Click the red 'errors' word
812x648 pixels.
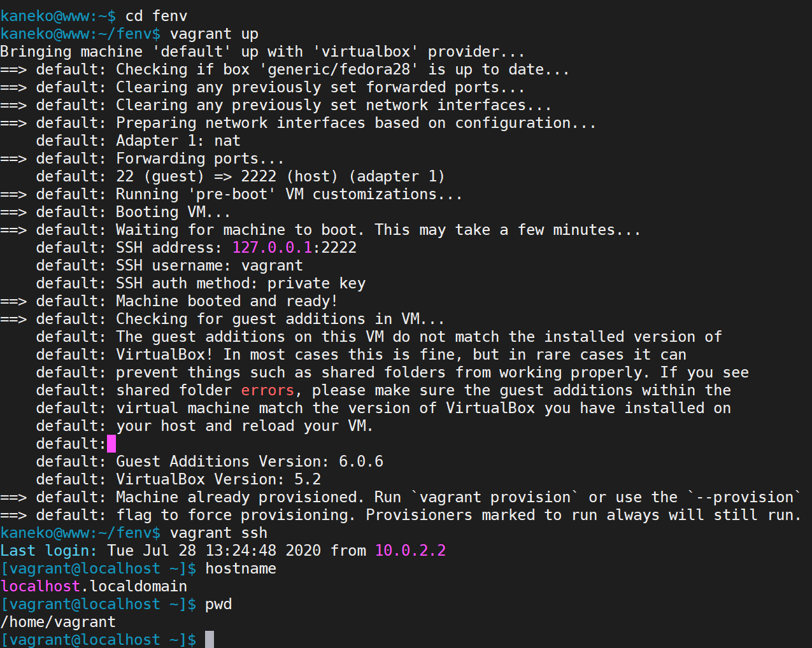(267, 390)
